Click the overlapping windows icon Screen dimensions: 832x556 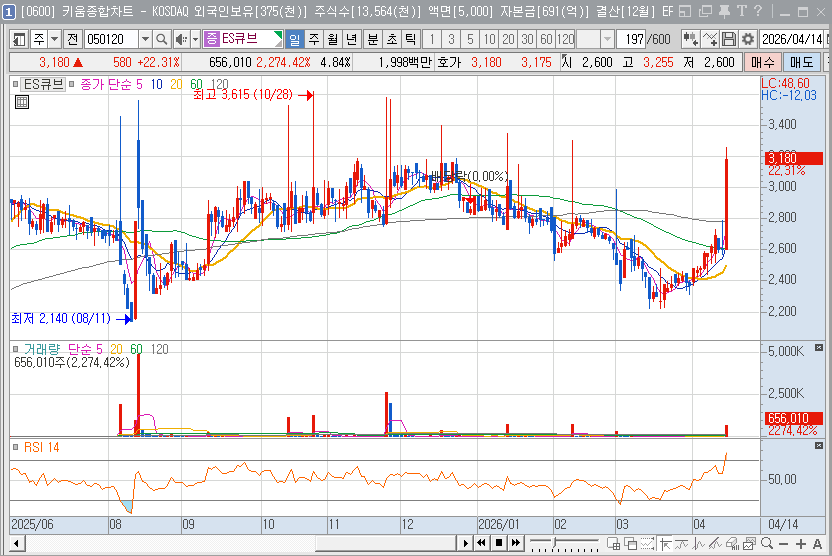pyautogui.click(x=630, y=543)
